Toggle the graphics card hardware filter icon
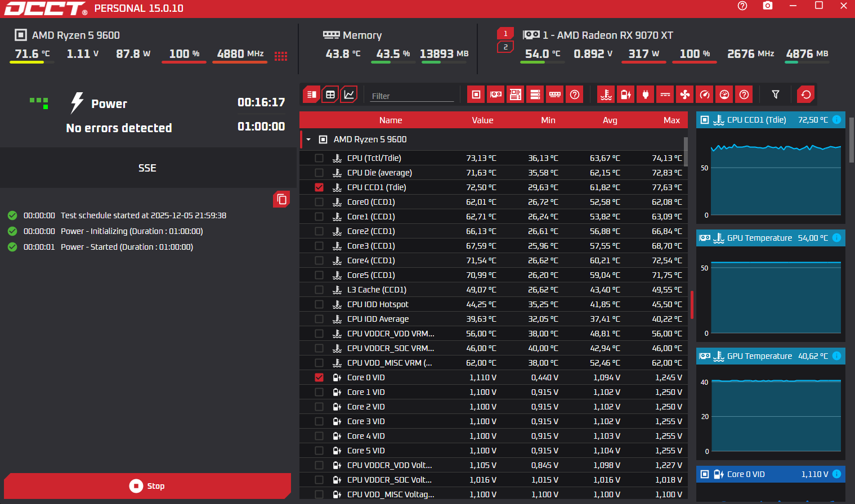 (496, 94)
